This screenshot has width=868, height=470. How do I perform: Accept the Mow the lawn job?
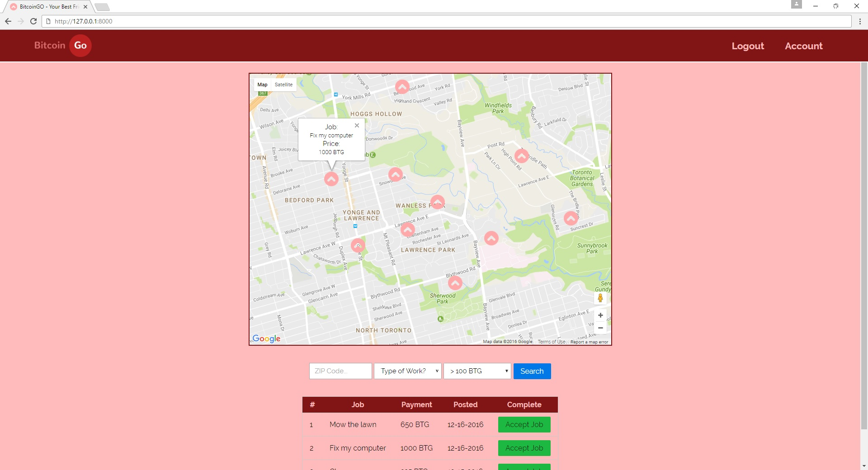point(524,424)
